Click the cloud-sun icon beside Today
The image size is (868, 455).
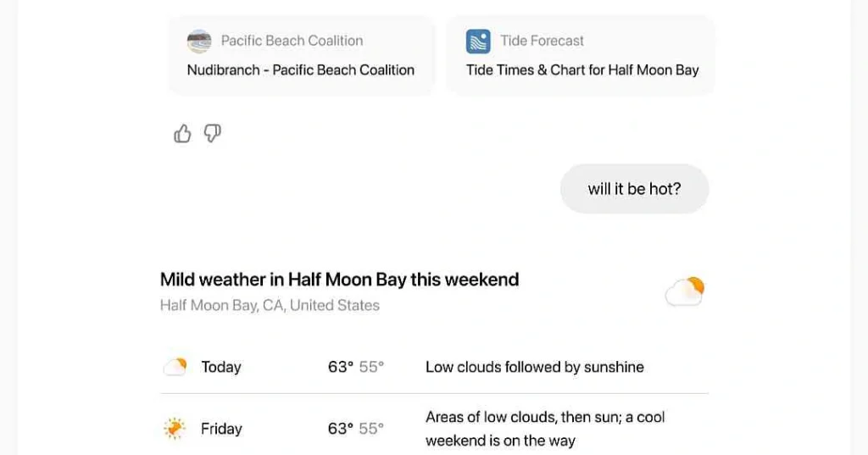[175, 367]
